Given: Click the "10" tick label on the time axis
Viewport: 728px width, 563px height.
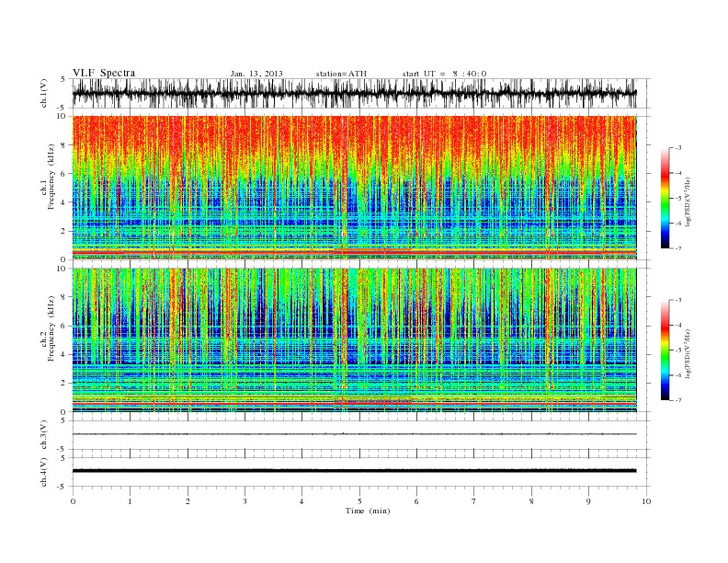Looking at the screenshot, I should [x=646, y=501].
